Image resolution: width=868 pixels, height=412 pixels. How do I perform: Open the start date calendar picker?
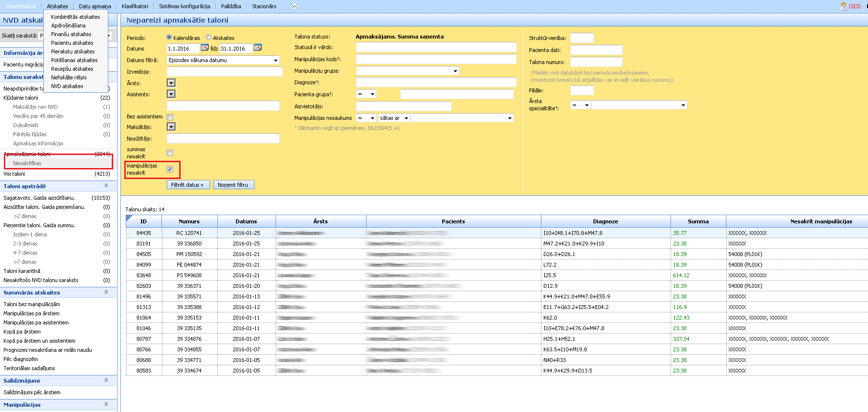coord(205,48)
